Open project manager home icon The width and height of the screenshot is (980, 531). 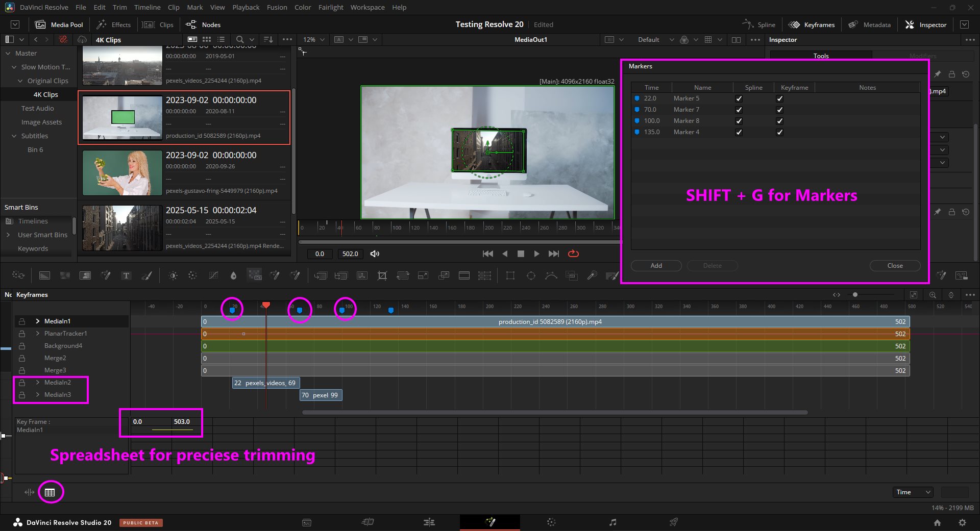pos(937,522)
